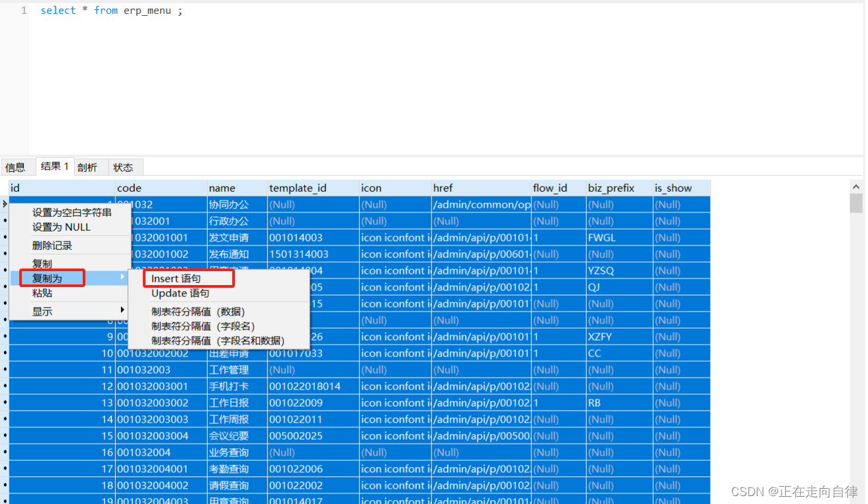Image resolution: width=868 pixels, height=504 pixels.
Task: Switch to the 剖析 tab
Action: [x=87, y=167]
